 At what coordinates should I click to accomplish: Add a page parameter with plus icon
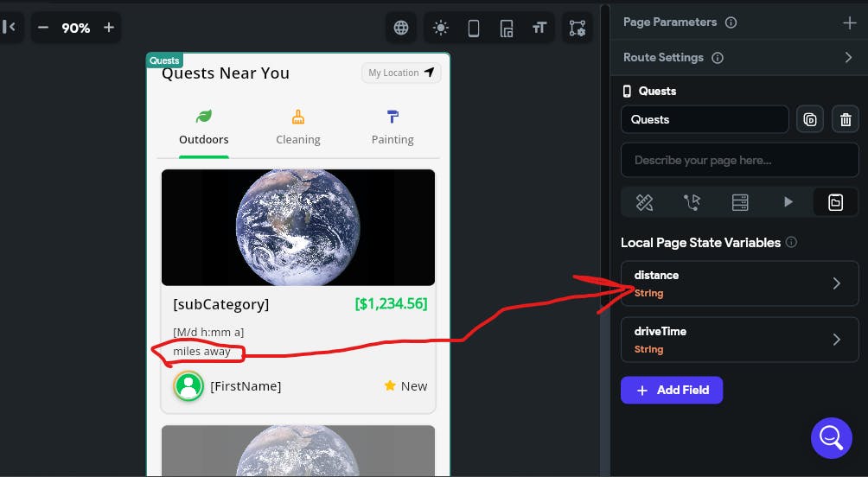(x=849, y=22)
